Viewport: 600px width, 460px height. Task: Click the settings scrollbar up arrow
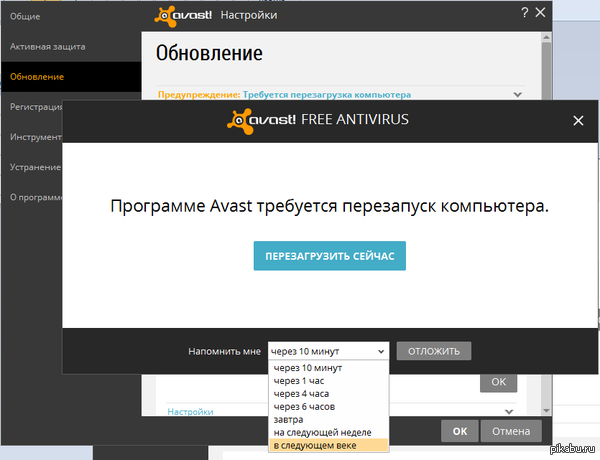coord(546,37)
